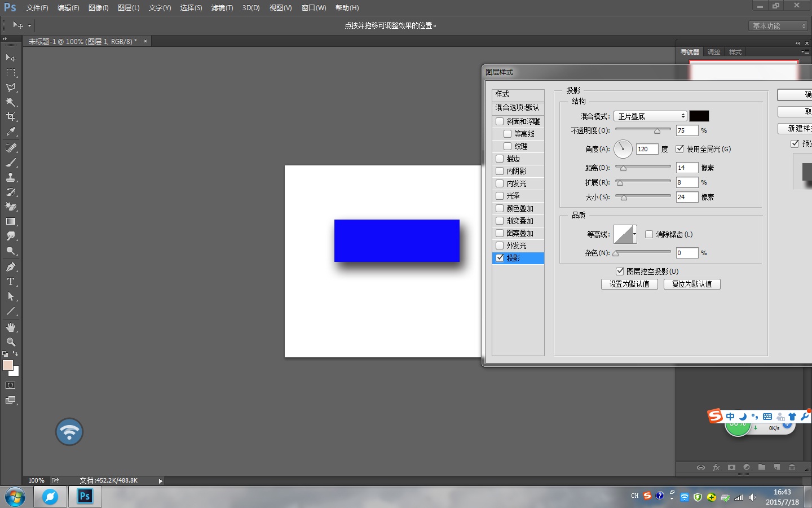Switch to the 样式 panel tab
The height and width of the screenshot is (508, 812).
[x=735, y=52]
